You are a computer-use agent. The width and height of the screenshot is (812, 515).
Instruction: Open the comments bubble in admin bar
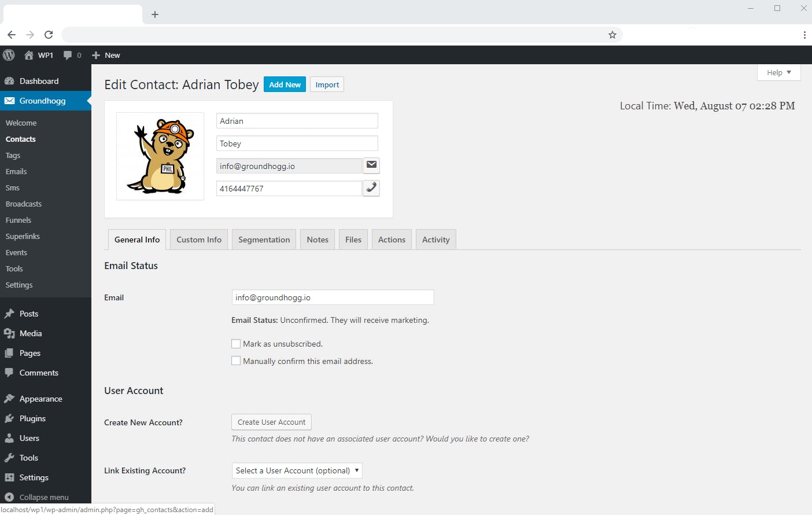coord(68,55)
